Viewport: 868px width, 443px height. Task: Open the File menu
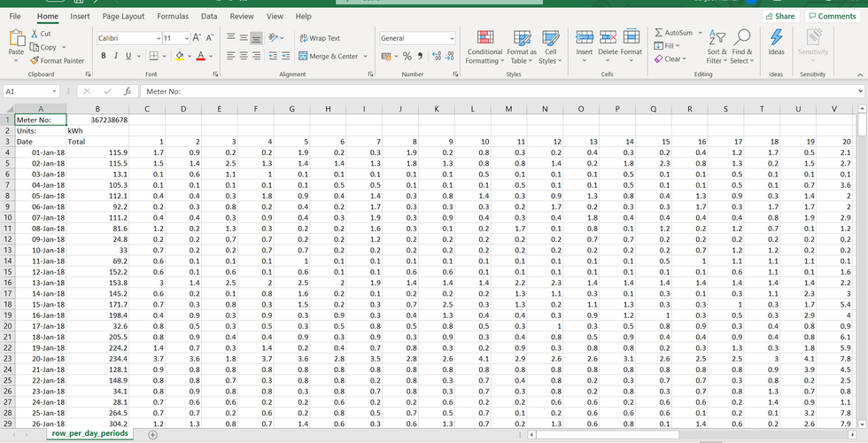tap(15, 17)
